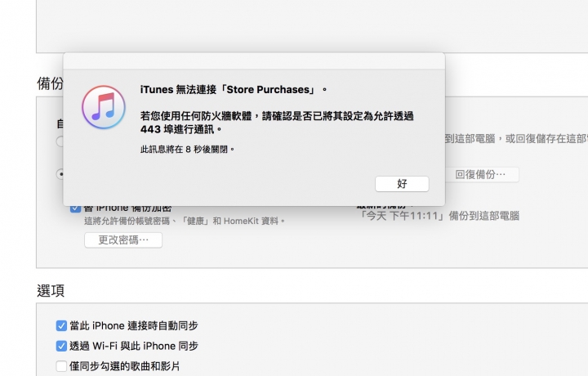The image size is (588, 376).
Task: Click the 備份 section heading
Action: pos(50,83)
